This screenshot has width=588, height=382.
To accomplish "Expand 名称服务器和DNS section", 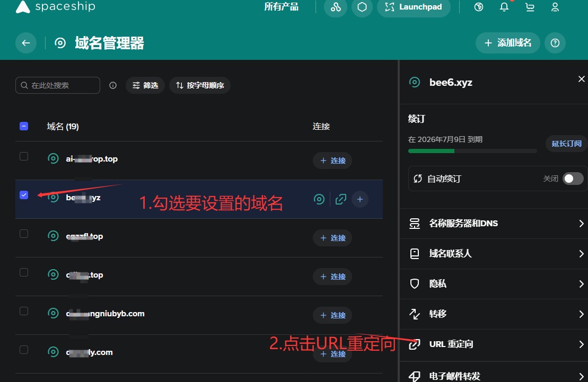I will tap(493, 224).
